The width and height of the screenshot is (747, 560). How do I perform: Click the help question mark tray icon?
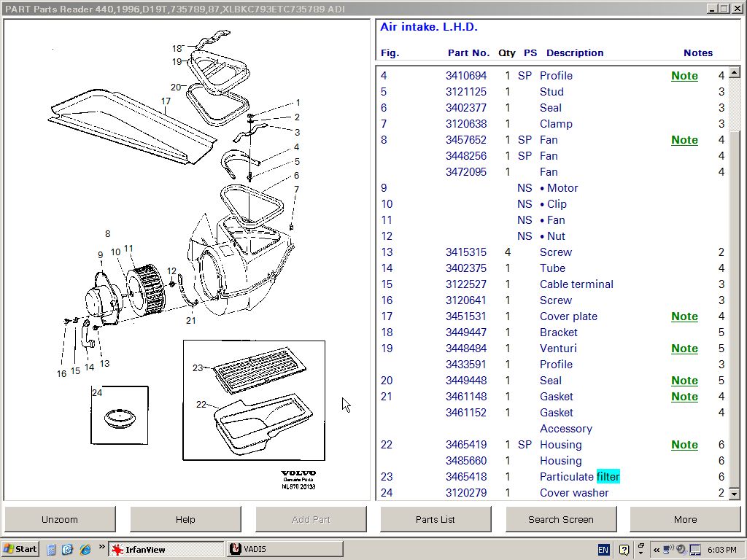(x=624, y=549)
